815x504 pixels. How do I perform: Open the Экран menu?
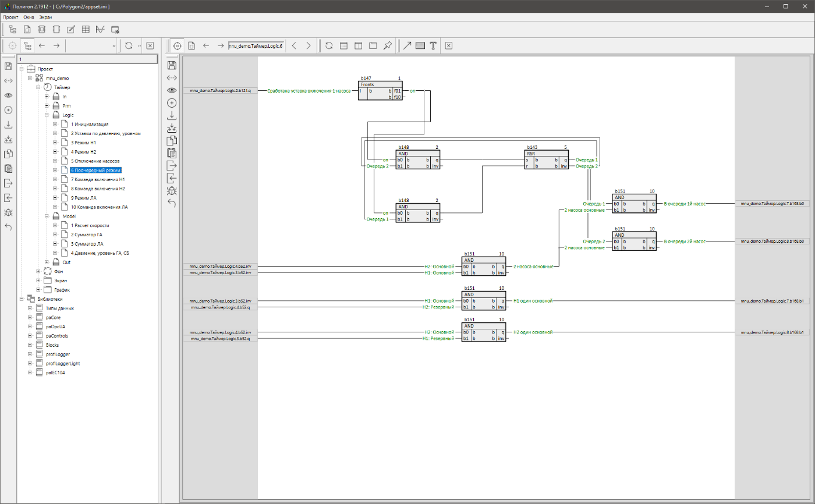click(45, 17)
